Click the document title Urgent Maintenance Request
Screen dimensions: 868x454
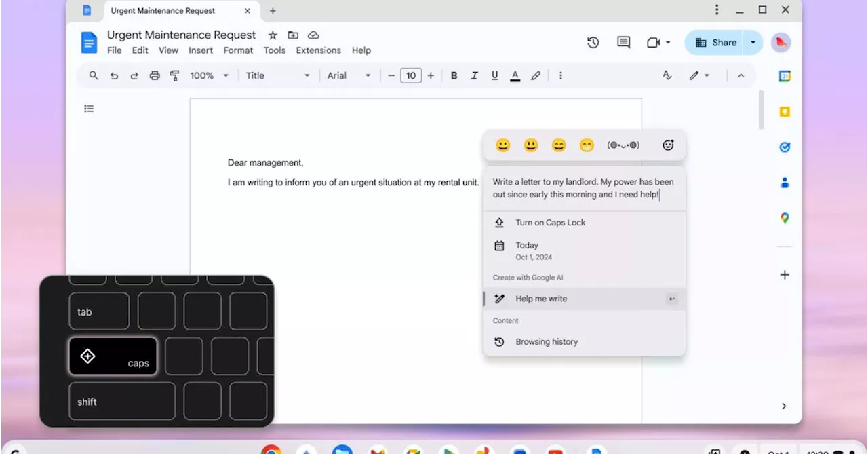point(182,35)
